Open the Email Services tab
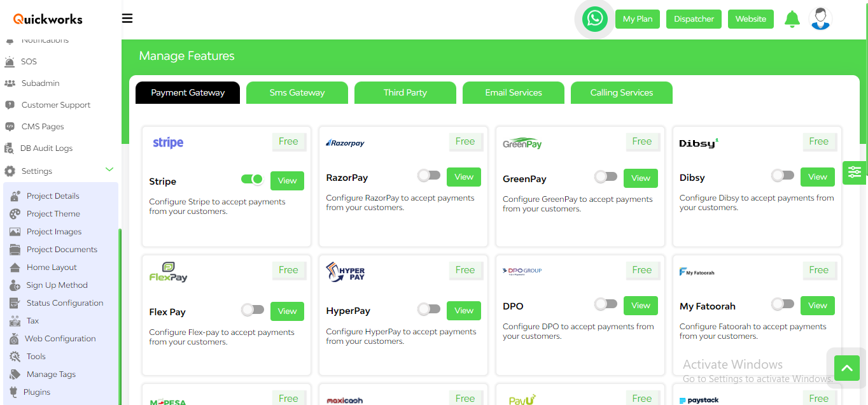This screenshot has width=868, height=405. click(514, 92)
